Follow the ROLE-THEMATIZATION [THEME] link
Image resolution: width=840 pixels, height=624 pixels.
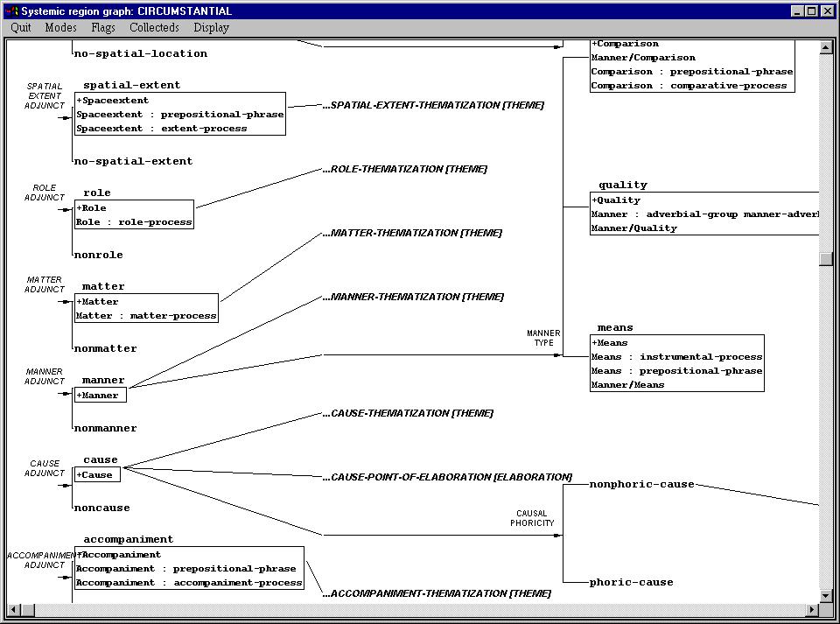click(405, 169)
